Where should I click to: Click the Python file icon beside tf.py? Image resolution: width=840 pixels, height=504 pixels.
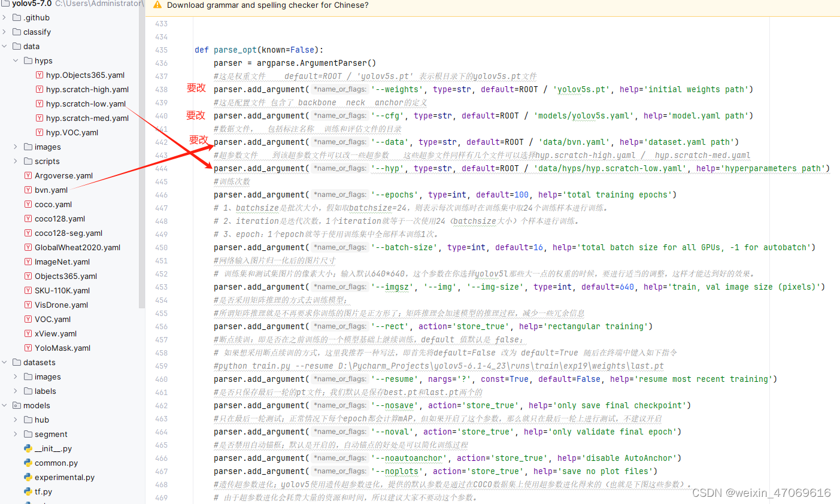point(27,491)
